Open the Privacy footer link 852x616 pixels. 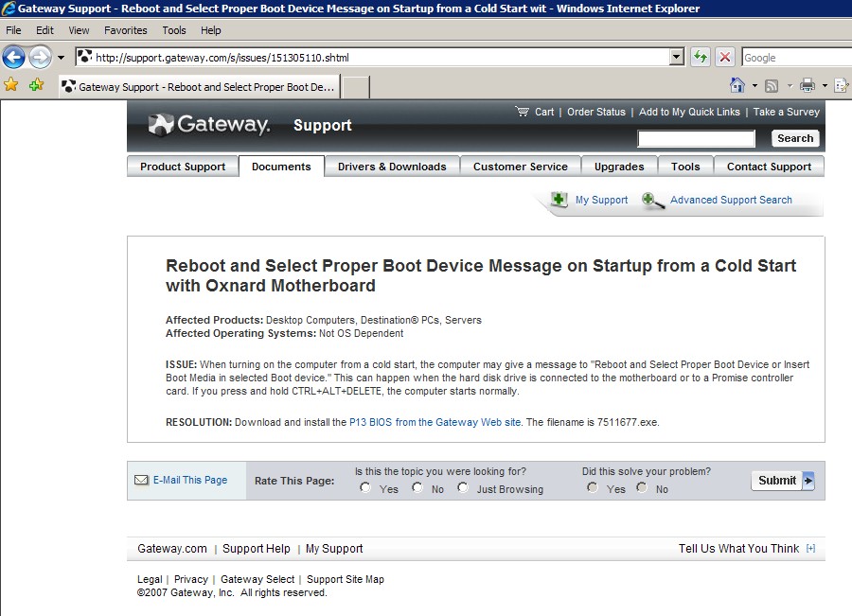(x=190, y=579)
